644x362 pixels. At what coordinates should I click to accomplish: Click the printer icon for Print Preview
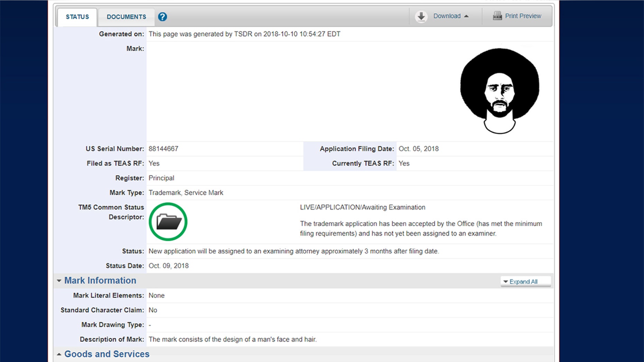coord(497,16)
